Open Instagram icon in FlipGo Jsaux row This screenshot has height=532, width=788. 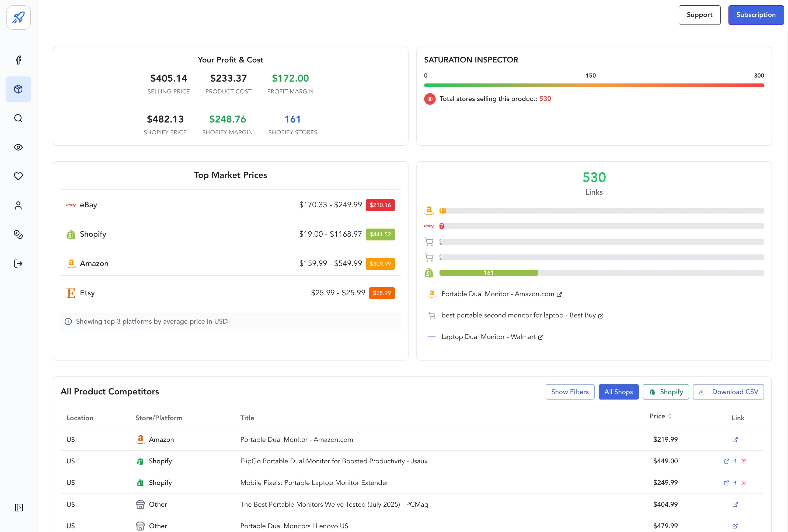click(744, 461)
